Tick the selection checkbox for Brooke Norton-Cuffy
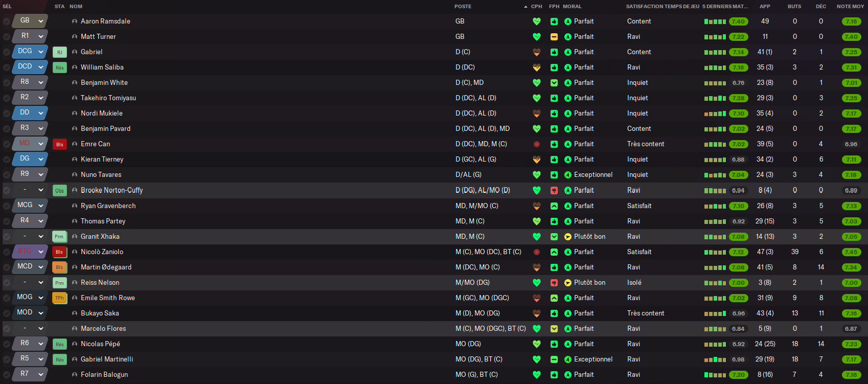The image size is (868, 384). (x=7, y=191)
